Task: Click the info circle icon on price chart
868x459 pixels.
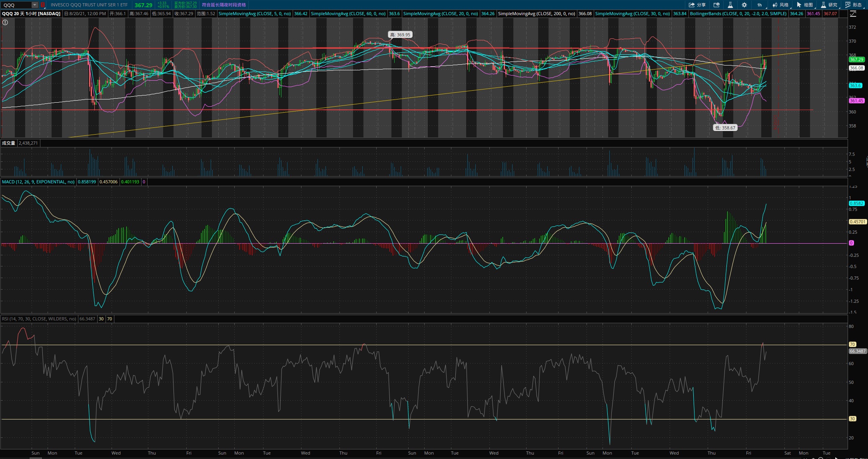Action: [x=5, y=22]
